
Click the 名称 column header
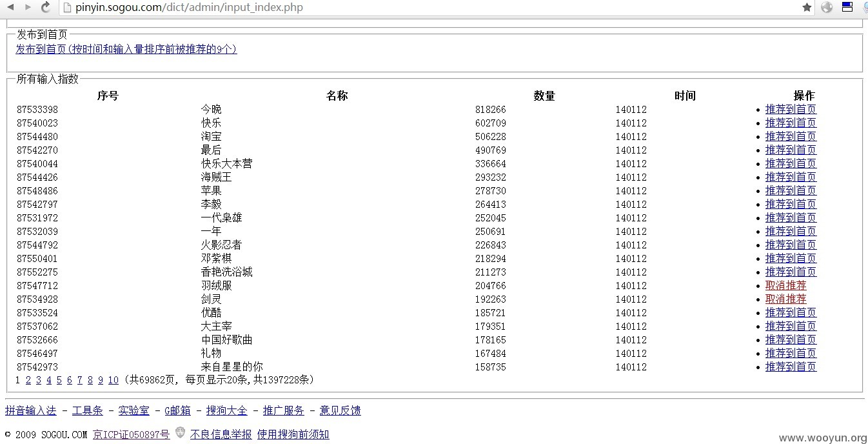point(337,96)
